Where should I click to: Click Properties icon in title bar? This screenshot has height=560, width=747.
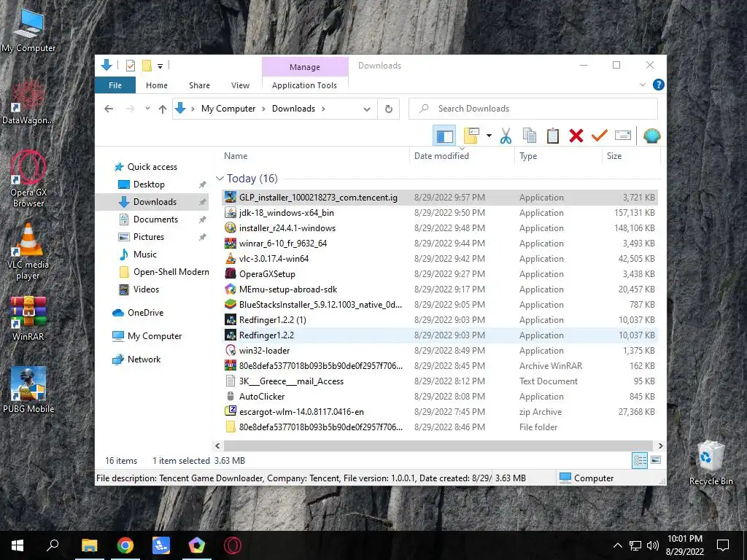(x=130, y=66)
